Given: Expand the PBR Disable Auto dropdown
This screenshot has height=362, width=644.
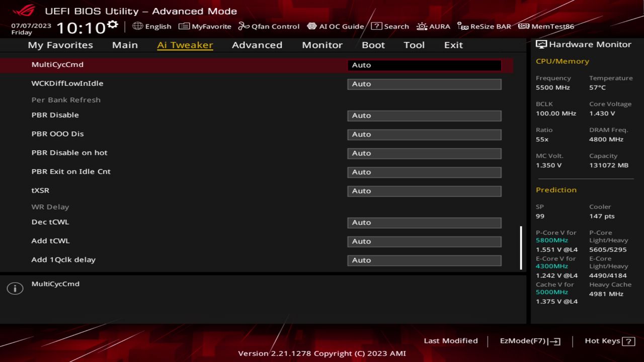Looking at the screenshot, I should (424, 116).
